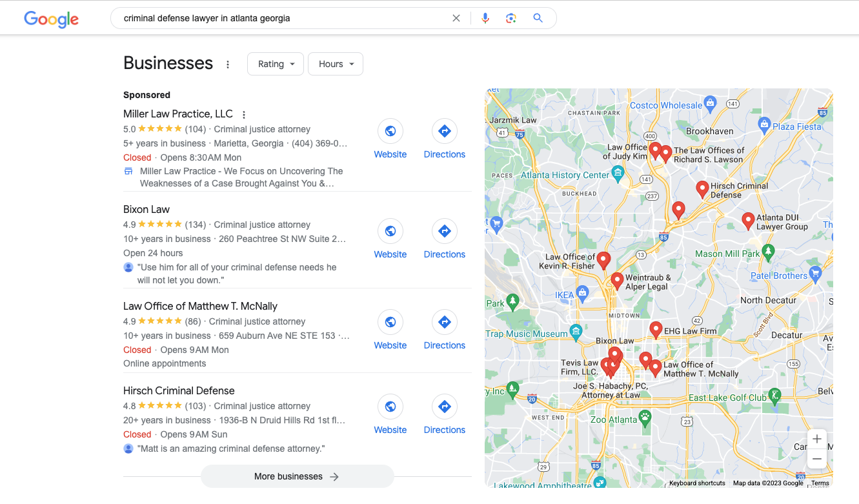Image resolution: width=859 pixels, height=504 pixels.
Task: Click the Zoo Atlanta marker on map
Action: pos(645,418)
